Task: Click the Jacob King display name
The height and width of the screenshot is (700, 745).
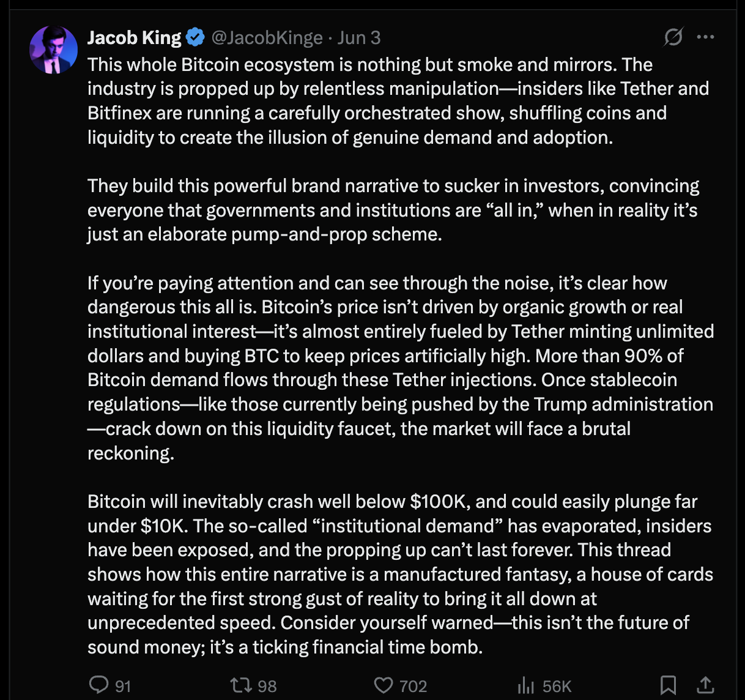Action: click(x=134, y=38)
